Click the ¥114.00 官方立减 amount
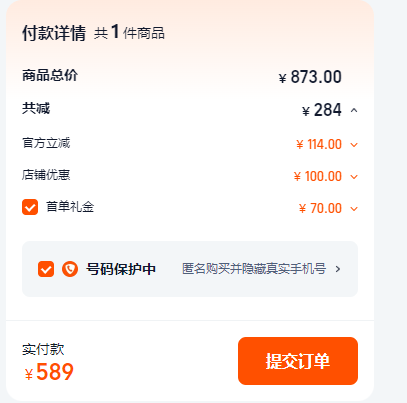This screenshot has width=407, height=403. [319, 145]
